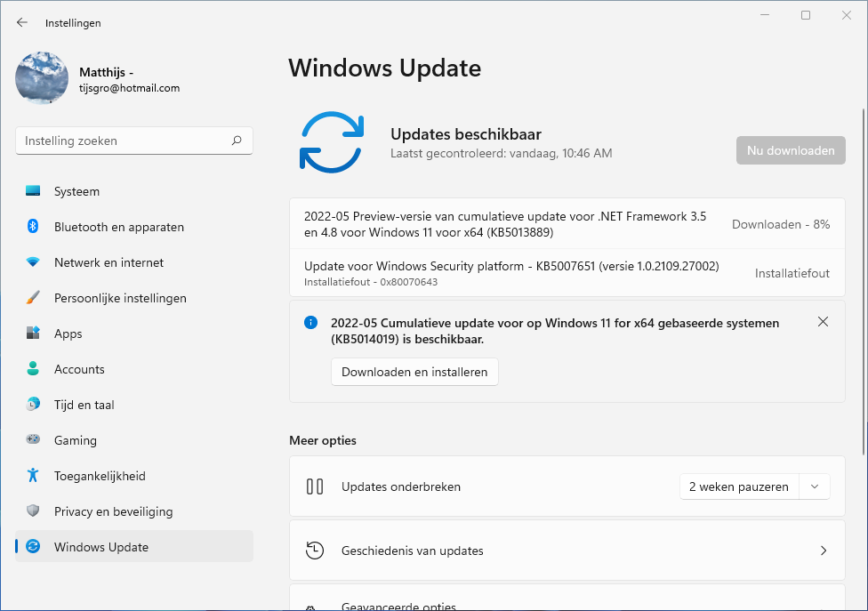The image size is (868, 611).
Task: Click the Matthijs profile picture
Action: [x=42, y=78]
